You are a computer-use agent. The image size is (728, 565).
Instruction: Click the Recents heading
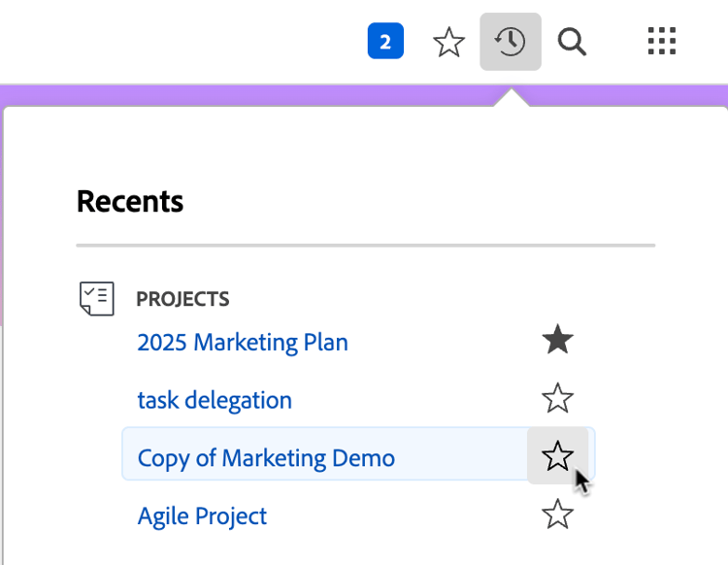[130, 202]
